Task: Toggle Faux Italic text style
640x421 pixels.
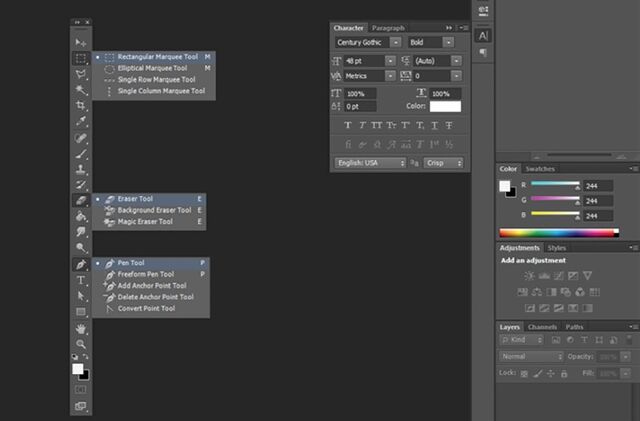Action: 362,125
